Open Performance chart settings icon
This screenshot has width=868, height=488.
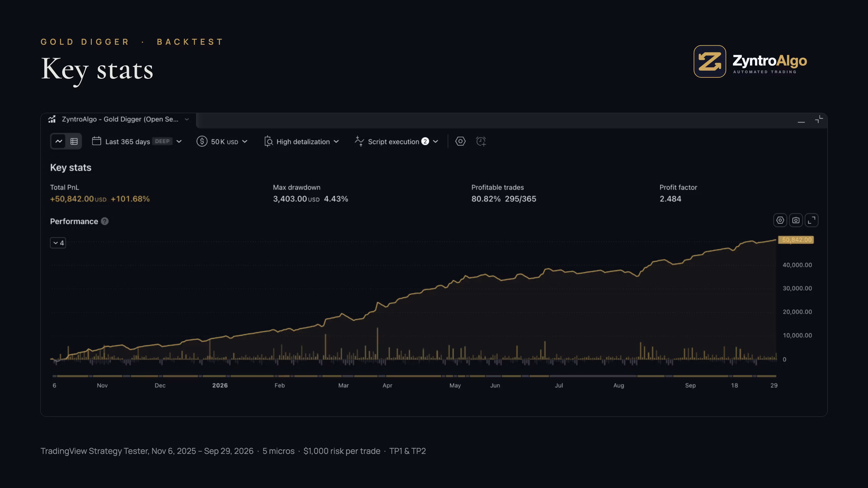[x=780, y=220]
